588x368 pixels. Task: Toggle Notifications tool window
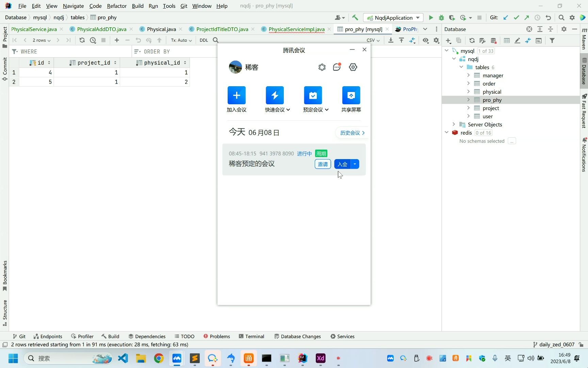pos(584,155)
